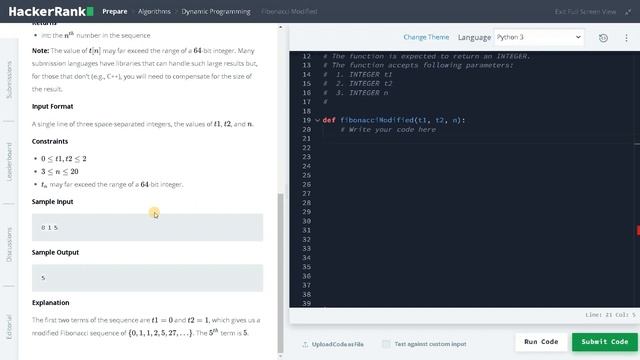Open the Language Python 3 dropdown
640x360 pixels.
(539, 37)
